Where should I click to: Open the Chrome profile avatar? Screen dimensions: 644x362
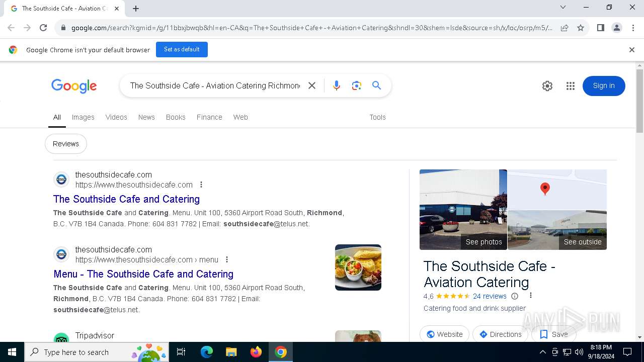coord(617,28)
